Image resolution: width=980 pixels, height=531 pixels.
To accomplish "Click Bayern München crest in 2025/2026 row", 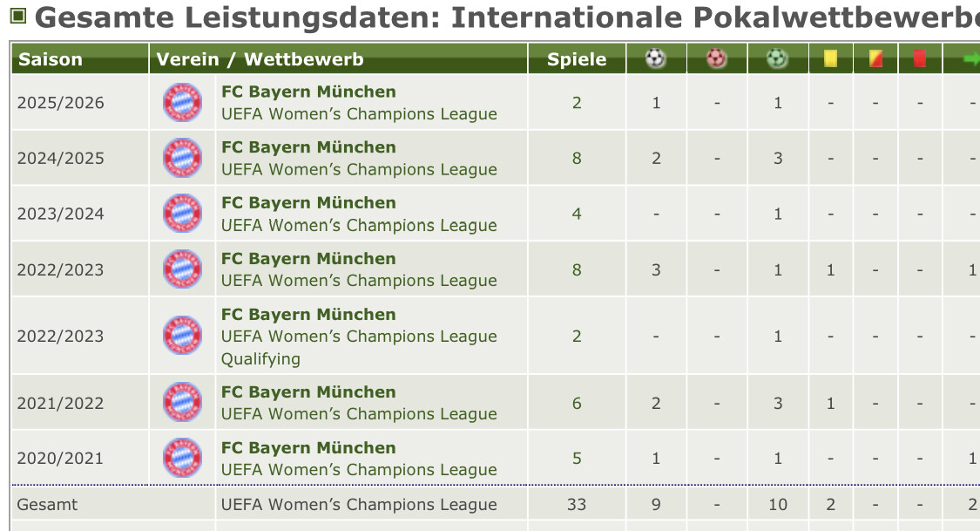I will [x=182, y=103].
